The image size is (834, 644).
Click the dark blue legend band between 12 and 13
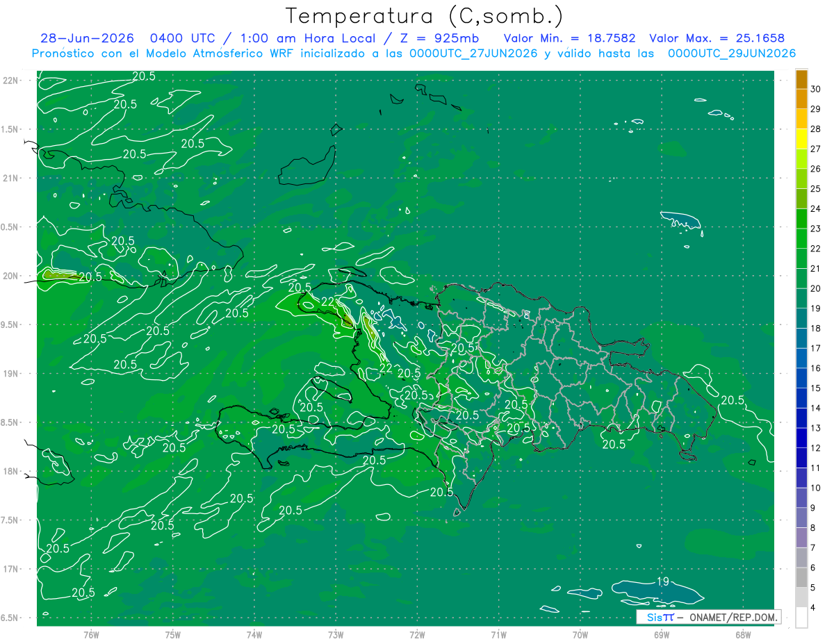[801, 438]
